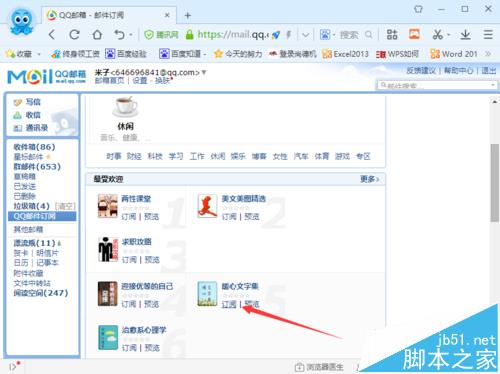Click the vertical scrollbar thumb
The image size is (500, 374).
click(495, 183)
